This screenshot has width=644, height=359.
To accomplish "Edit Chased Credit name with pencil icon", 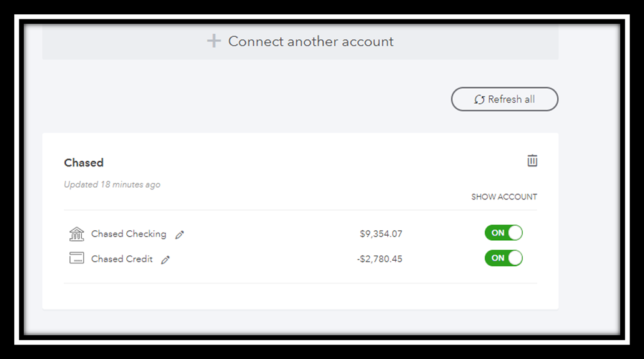I will point(166,260).
